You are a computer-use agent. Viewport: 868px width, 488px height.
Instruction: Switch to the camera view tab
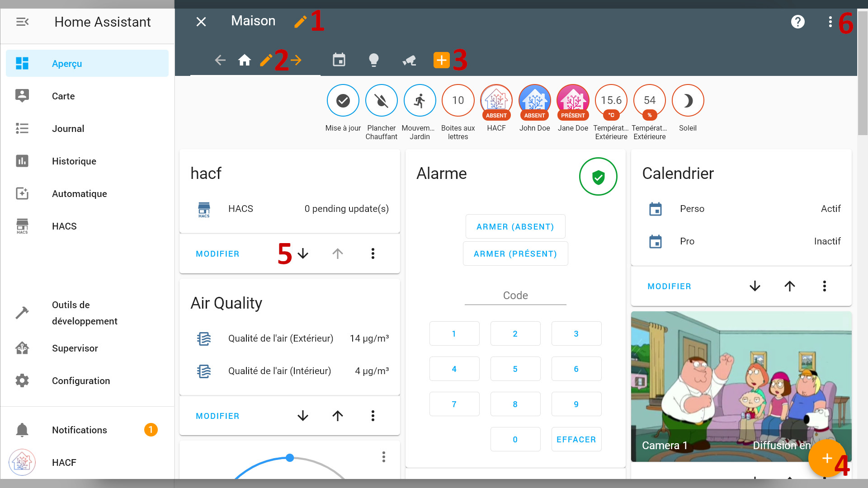[x=409, y=60]
